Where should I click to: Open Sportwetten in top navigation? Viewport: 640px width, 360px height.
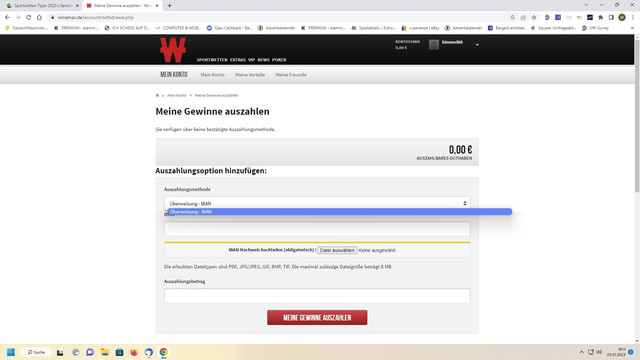point(212,60)
